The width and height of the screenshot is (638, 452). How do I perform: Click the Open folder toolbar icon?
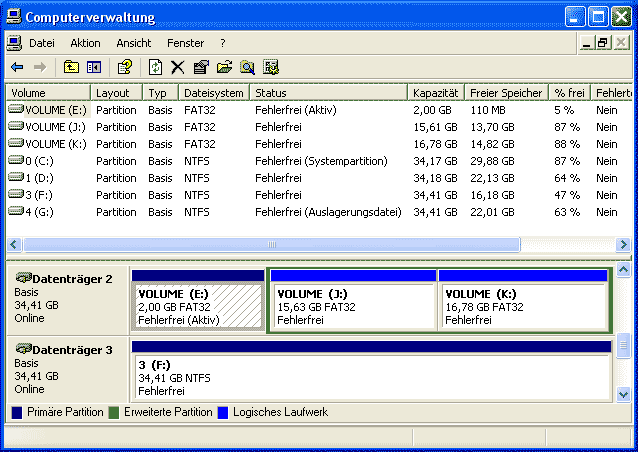click(x=224, y=67)
